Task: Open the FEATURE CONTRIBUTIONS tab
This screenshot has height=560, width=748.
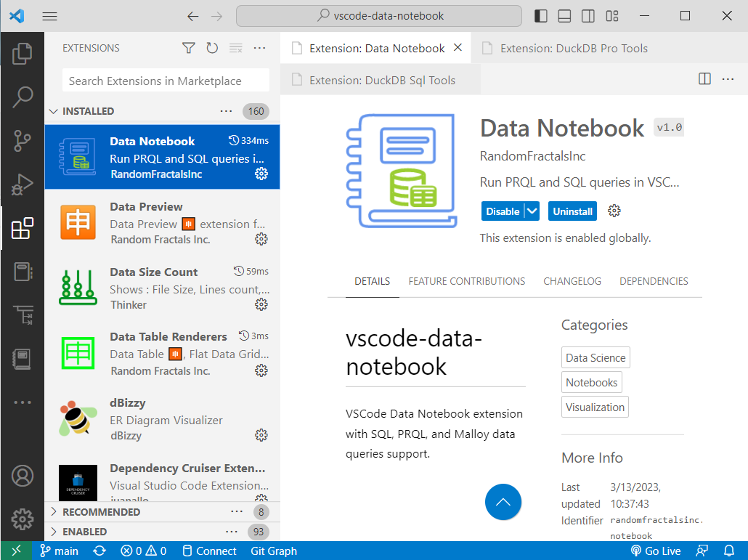Action: pos(466,281)
